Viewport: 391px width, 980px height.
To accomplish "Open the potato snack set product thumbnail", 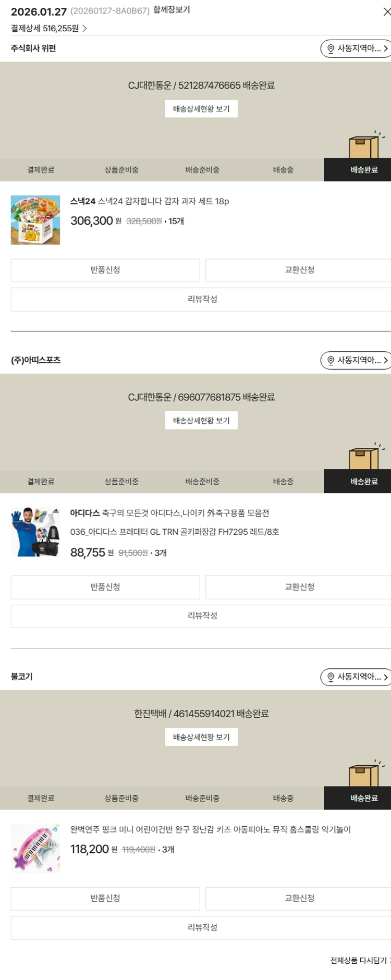I will pos(35,220).
